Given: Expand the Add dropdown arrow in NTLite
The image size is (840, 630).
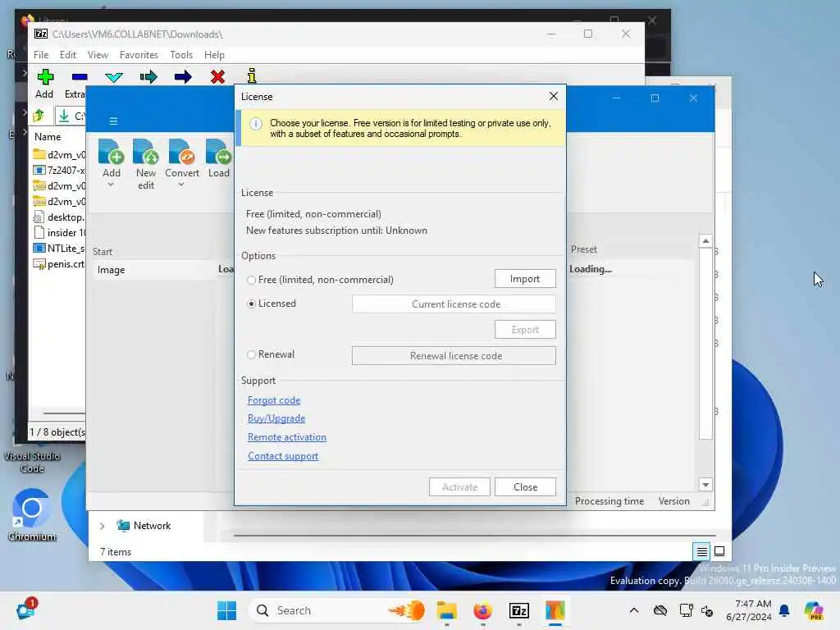Looking at the screenshot, I should point(111,185).
